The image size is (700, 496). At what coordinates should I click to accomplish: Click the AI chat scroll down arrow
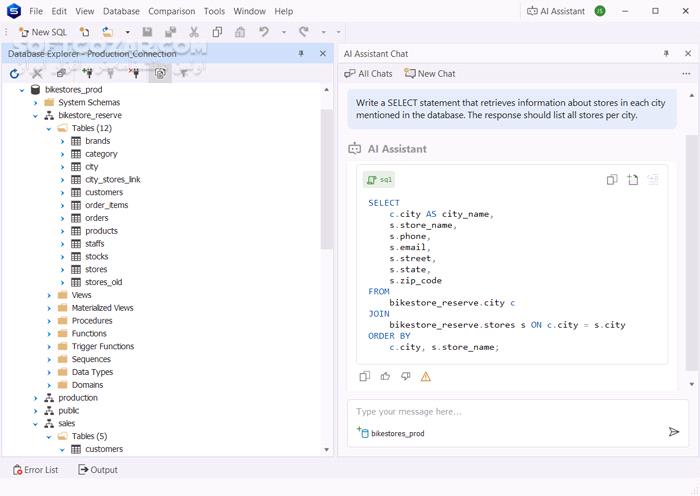click(692, 384)
